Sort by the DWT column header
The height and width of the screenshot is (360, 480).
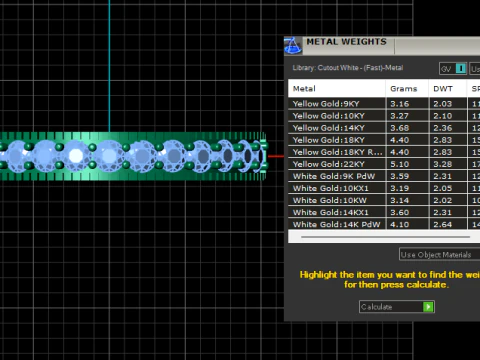pos(448,89)
